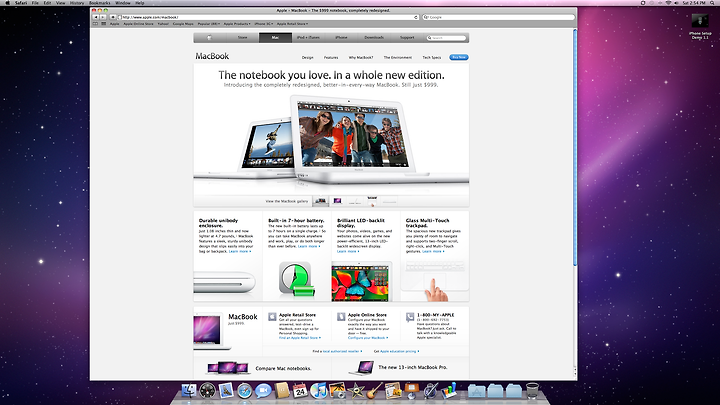Screen dimensions: 720x405
Task: Click the Safari compass icon in Dock
Action: 244,391
